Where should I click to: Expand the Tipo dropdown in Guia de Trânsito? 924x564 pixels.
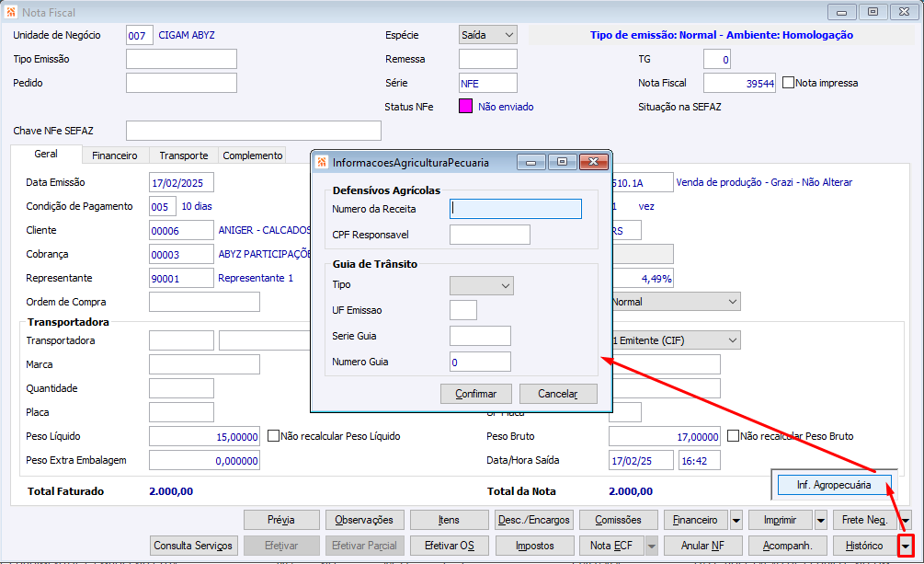point(482,285)
